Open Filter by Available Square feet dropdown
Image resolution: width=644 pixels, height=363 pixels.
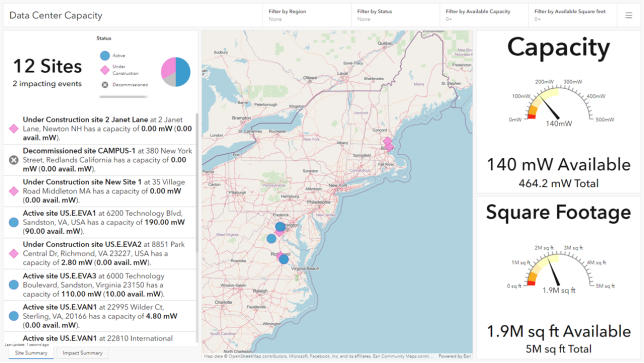point(573,16)
